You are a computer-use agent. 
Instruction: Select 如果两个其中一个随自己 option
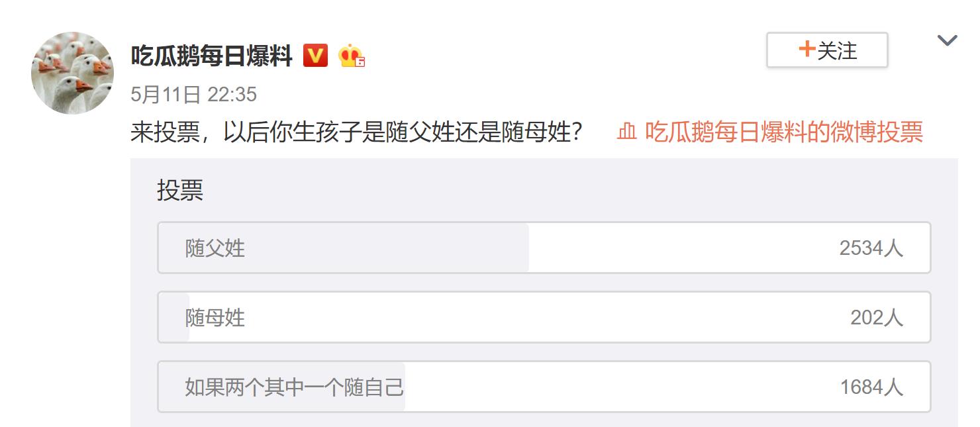click(x=544, y=387)
